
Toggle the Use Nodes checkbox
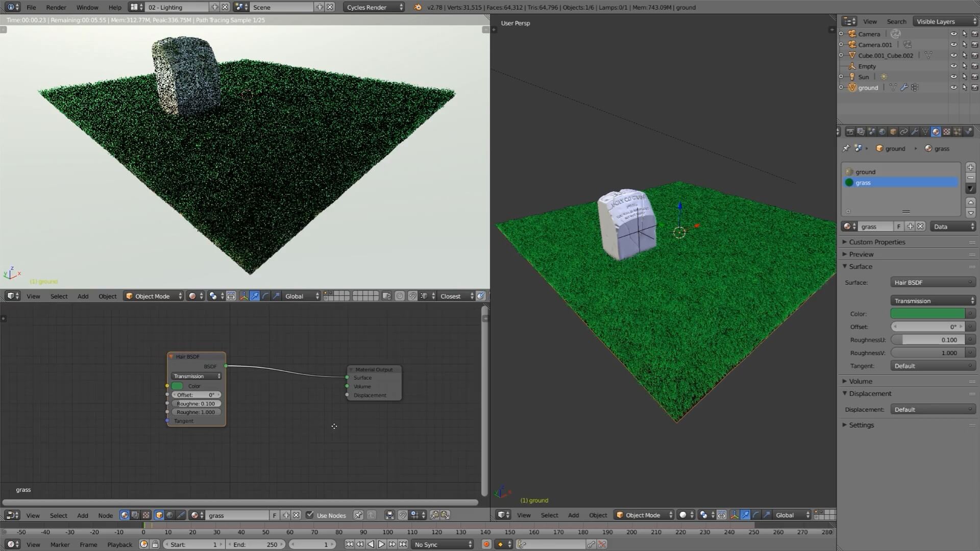pyautogui.click(x=310, y=515)
